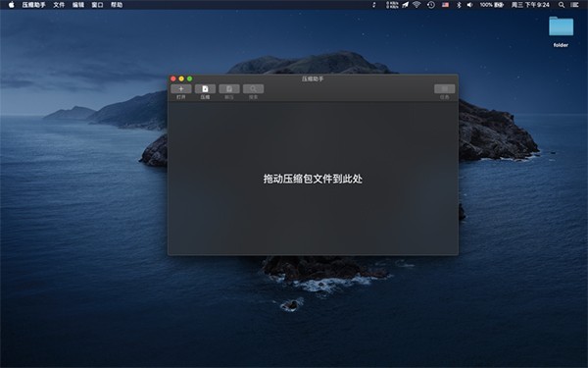Open the 帮助 (Help) menu

pos(117,5)
